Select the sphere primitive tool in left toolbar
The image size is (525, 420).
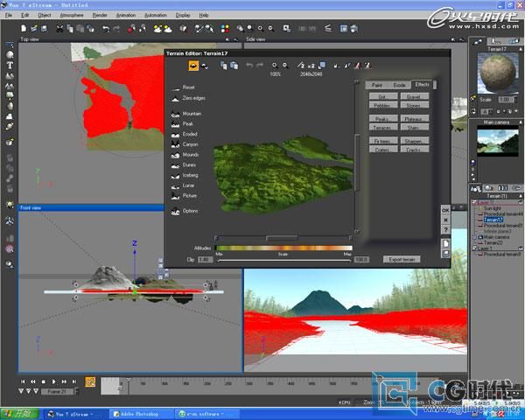click(10, 55)
